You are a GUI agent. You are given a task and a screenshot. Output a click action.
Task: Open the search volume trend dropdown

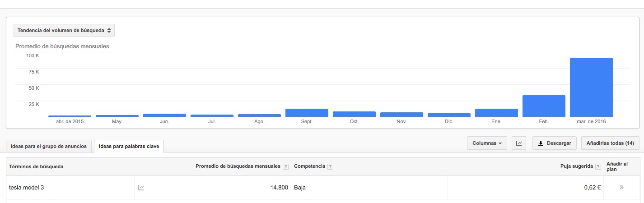coord(64,30)
